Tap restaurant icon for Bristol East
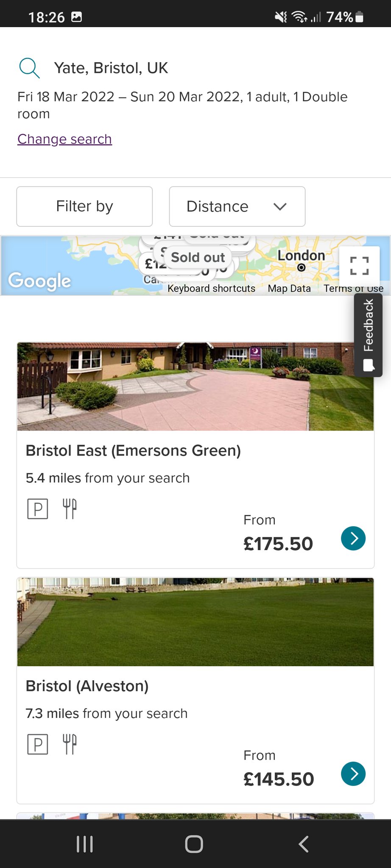Screen dimensions: 391x868 coord(70,509)
